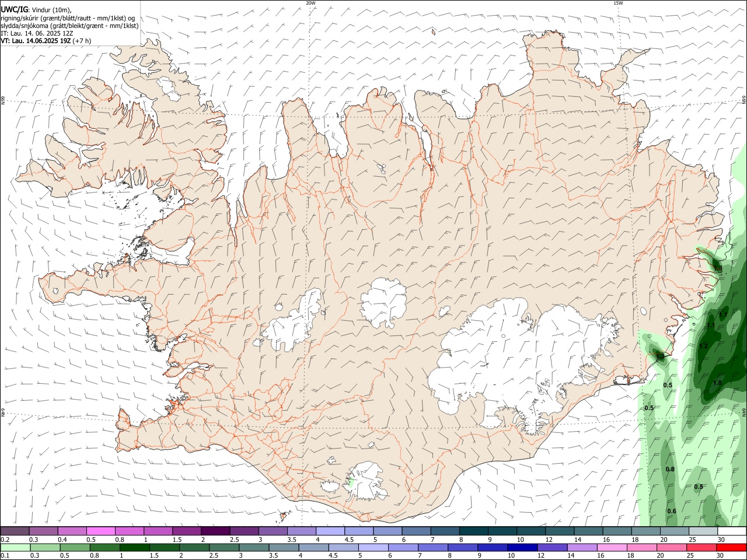Screen dimensions: 747x560
Task: Click the 15W longitude label
Action: tap(617, 3)
